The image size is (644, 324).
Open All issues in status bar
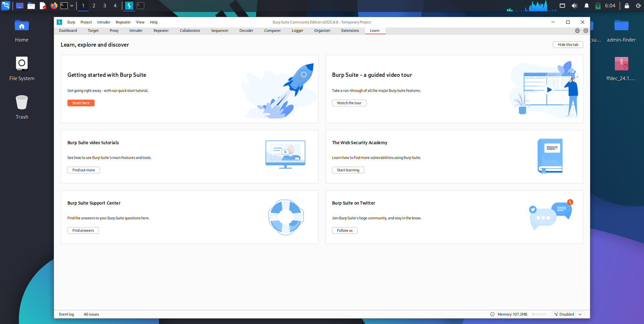tap(91, 314)
